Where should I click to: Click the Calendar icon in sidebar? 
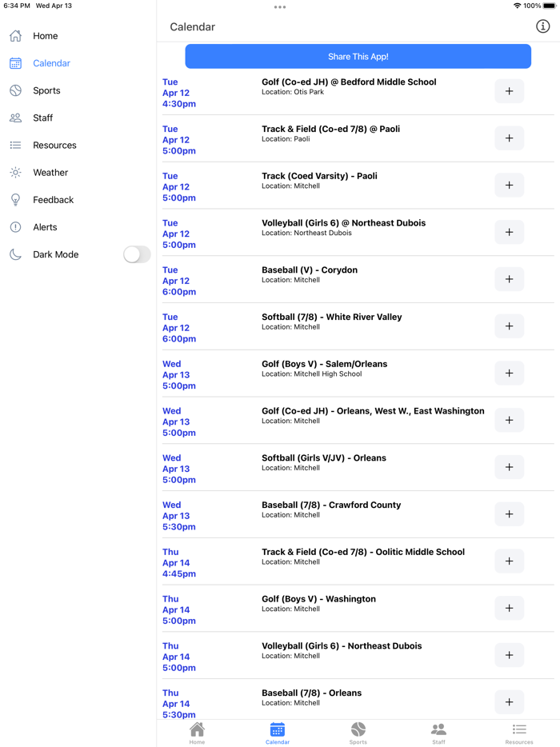pos(16,63)
